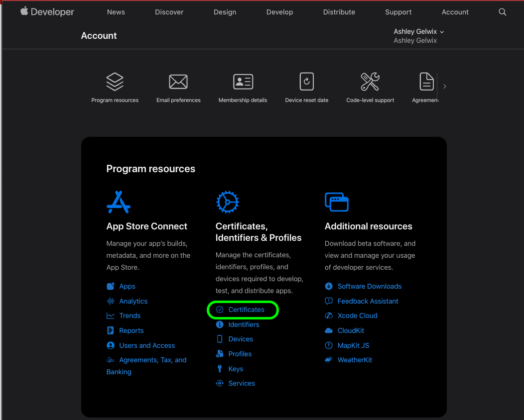The width and height of the screenshot is (524, 420).
Task: Click the Account page heading
Action: [x=99, y=36]
